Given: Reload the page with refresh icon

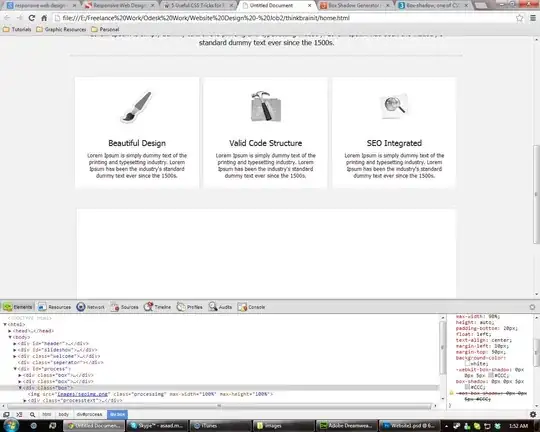Looking at the screenshot, I should coord(32,18).
